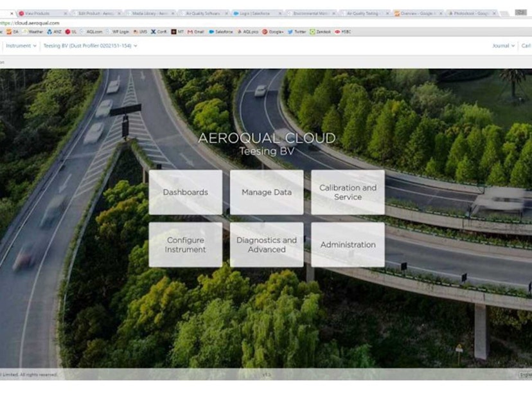
Task: Open the Manage Data tile
Action: tap(267, 192)
